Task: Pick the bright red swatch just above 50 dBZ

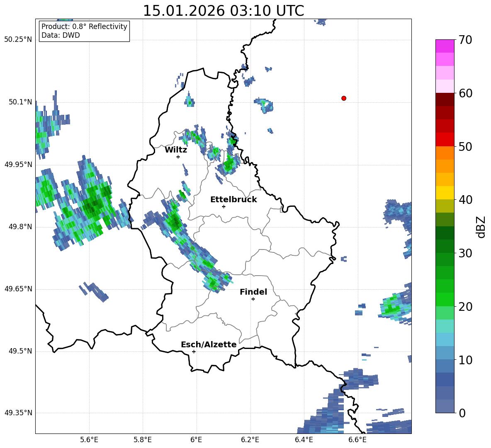Action: 445,140
